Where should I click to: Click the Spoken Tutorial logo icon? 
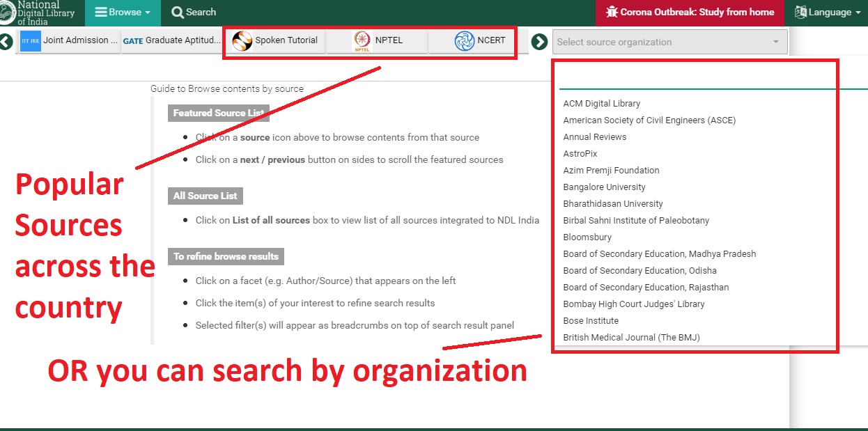242,41
